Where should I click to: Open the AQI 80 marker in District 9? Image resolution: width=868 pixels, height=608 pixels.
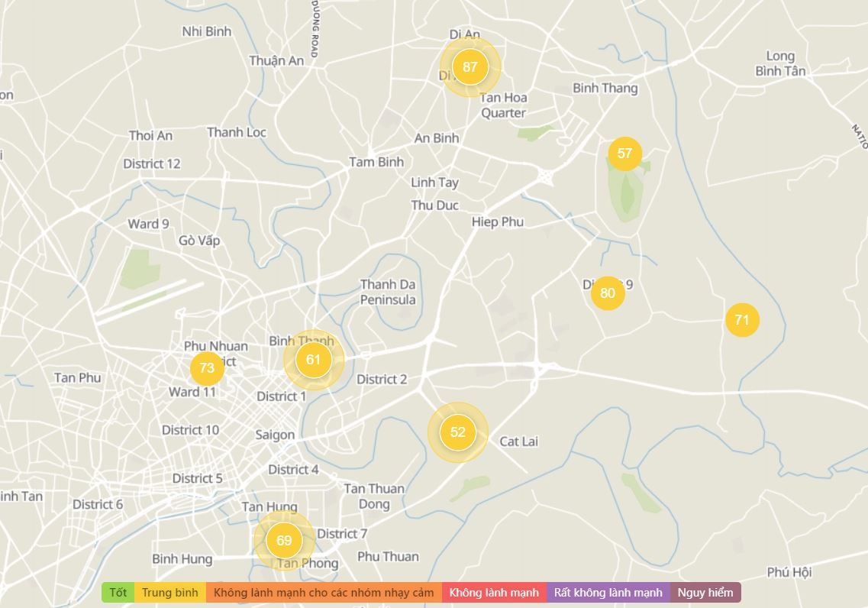[608, 293]
